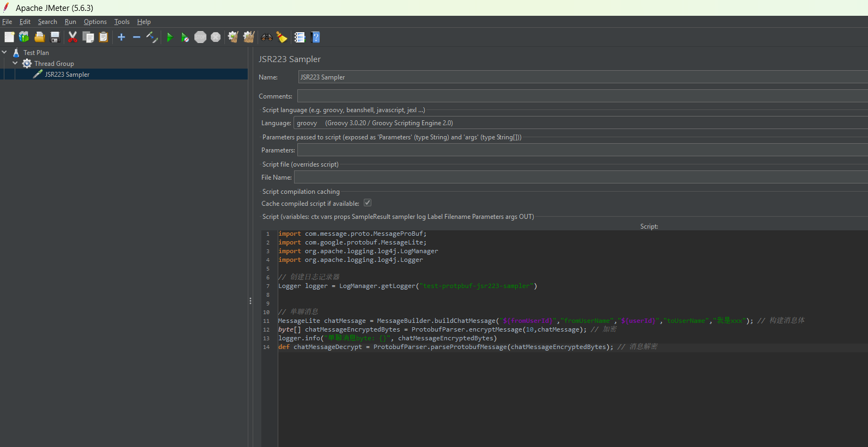Image resolution: width=868 pixels, height=447 pixels.
Task: Click the Name field with JSR223 Sampler
Action: pos(583,77)
